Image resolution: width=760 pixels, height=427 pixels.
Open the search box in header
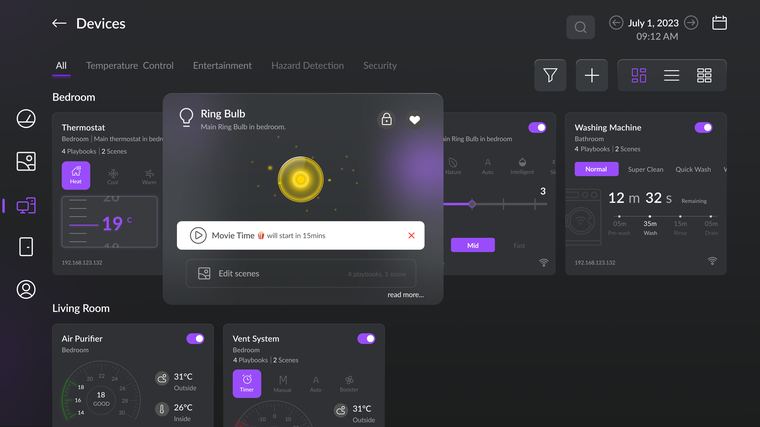tap(580, 27)
